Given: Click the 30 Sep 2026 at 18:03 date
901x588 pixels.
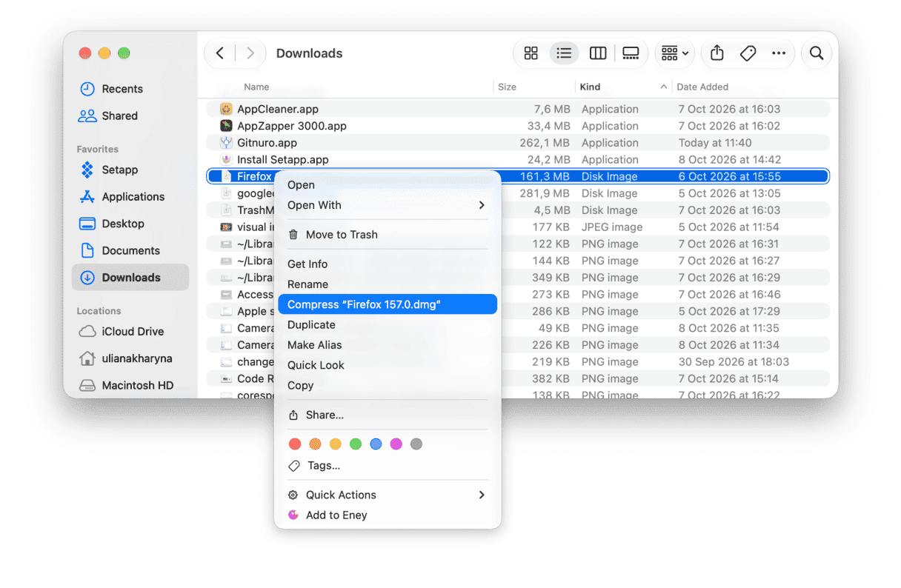Looking at the screenshot, I should (x=734, y=362).
